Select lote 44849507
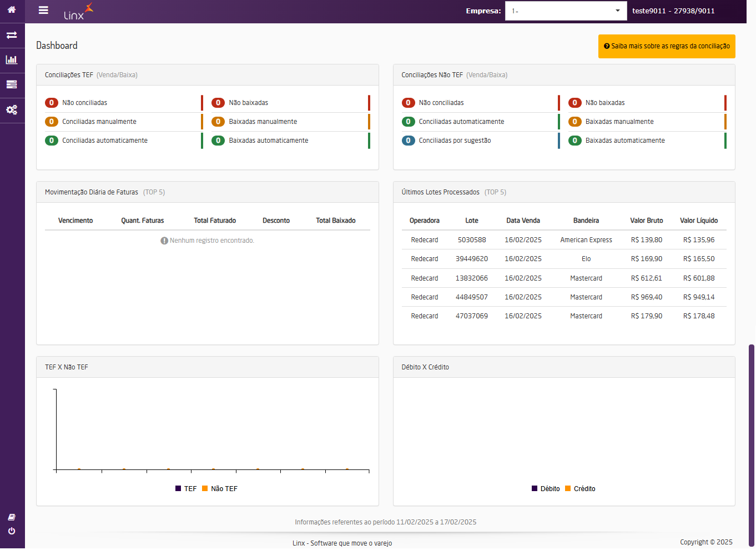 472,297
